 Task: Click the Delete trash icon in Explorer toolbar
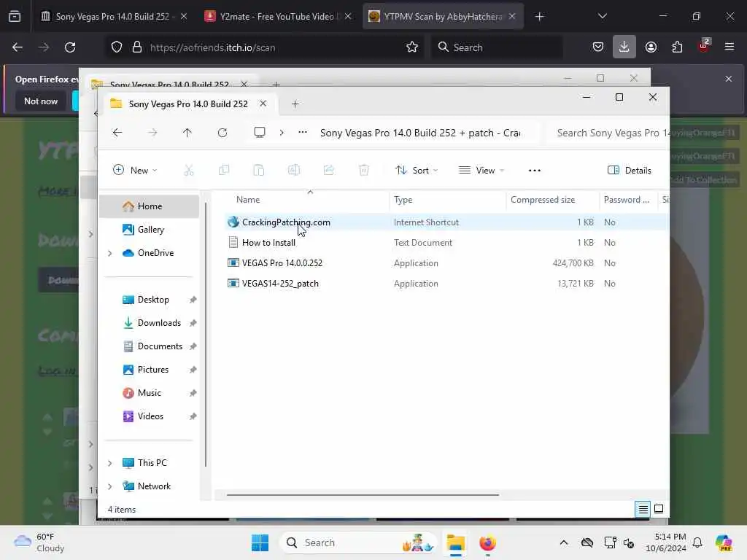363,170
